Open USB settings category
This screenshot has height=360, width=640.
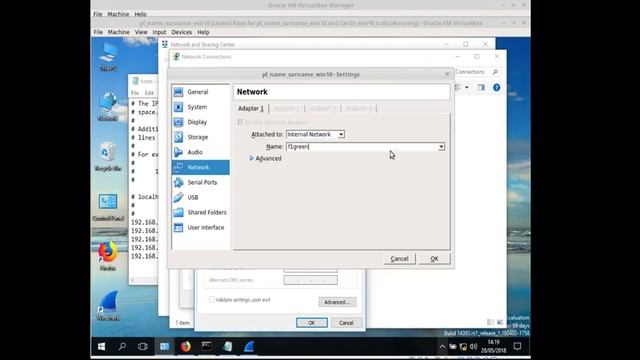(200, 198)
